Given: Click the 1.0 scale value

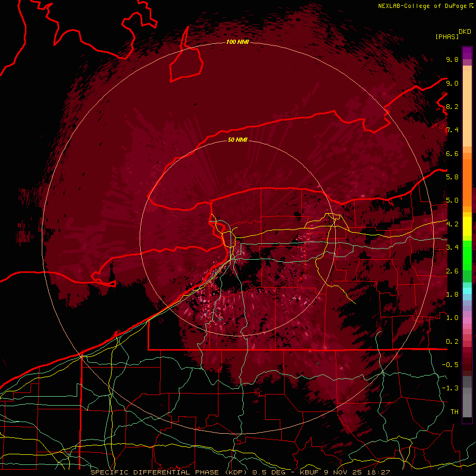Looking at the screenshot, I should tap(452, 318).
